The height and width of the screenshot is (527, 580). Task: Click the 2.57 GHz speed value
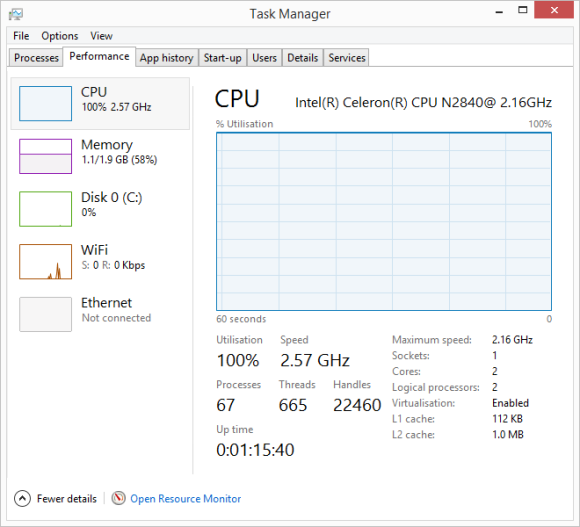315,360
